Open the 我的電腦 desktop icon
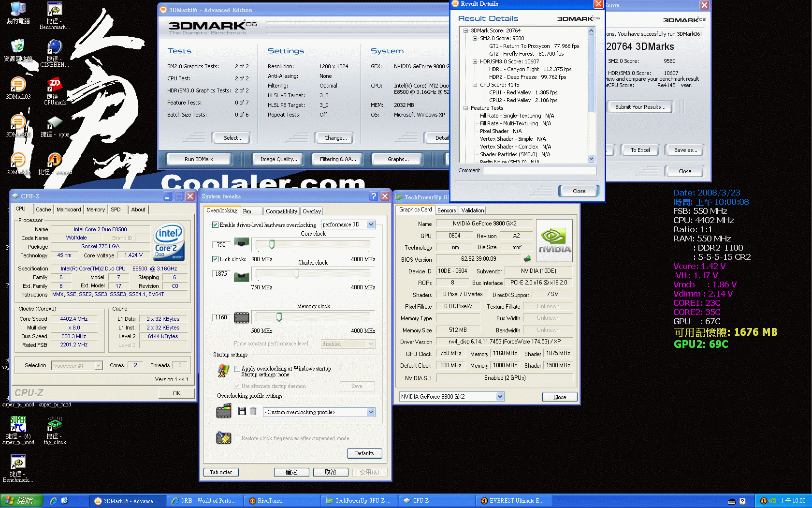This screenshot has width=812, height=508. tap(18, 13)
